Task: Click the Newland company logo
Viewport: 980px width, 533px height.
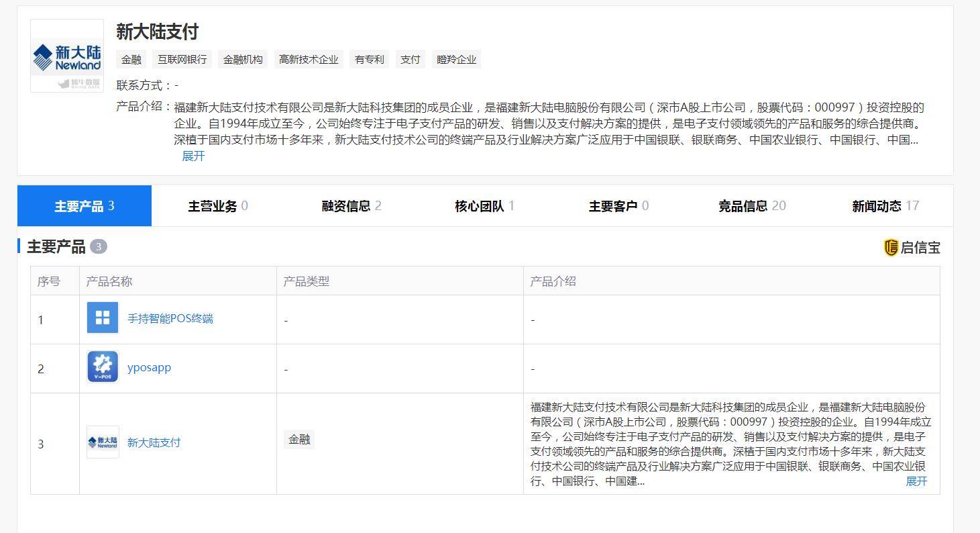Action: [x=67, y=56]
